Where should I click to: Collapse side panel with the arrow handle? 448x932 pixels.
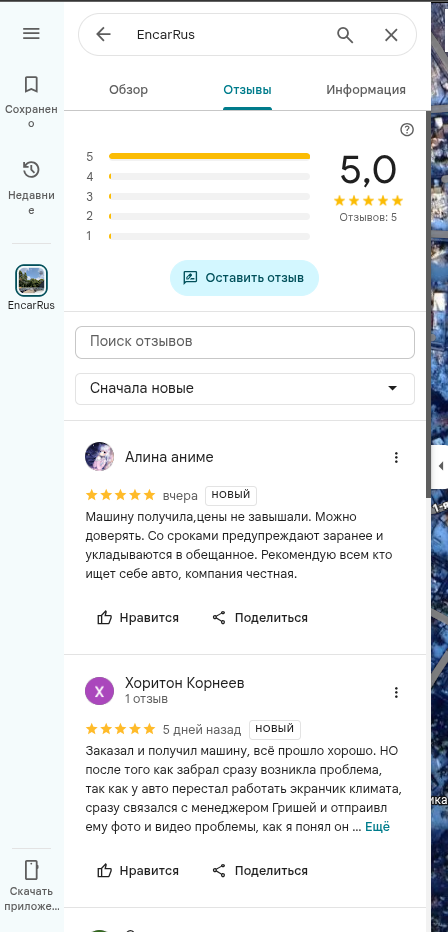tap(440, 465)
